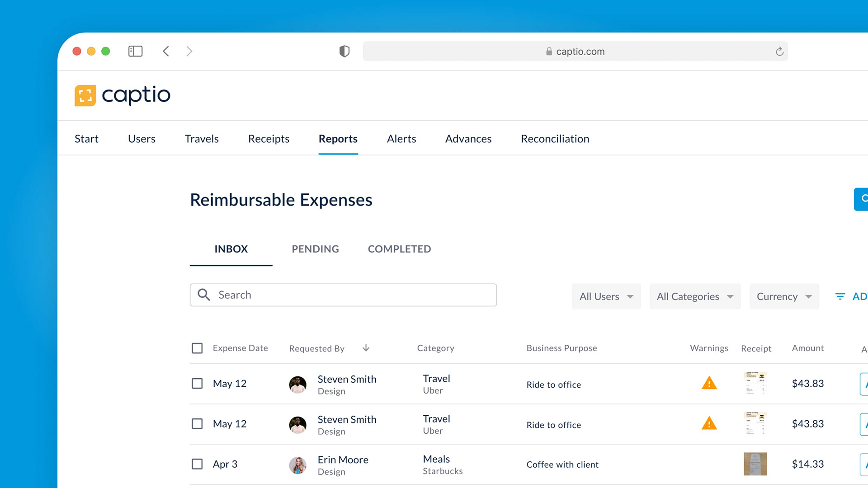View warning on first Steven Smith row
The image size is (868, 488).
click(x=709, y=383)
